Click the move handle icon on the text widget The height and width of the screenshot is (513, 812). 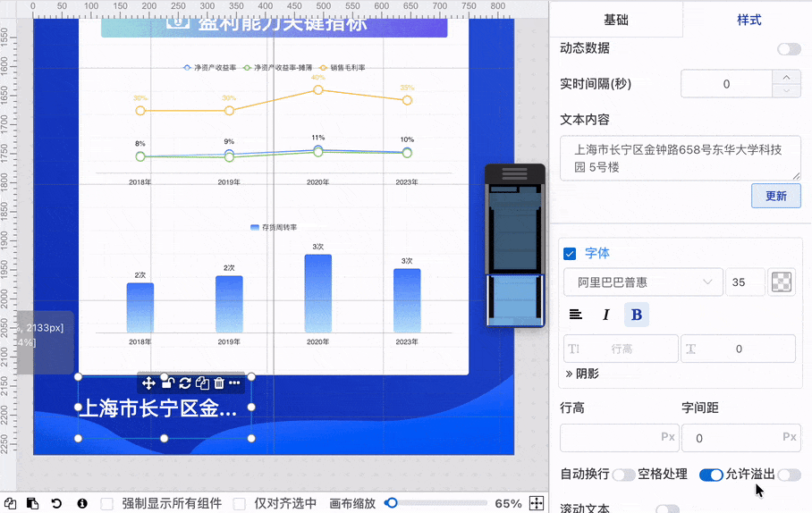[148, 383]
